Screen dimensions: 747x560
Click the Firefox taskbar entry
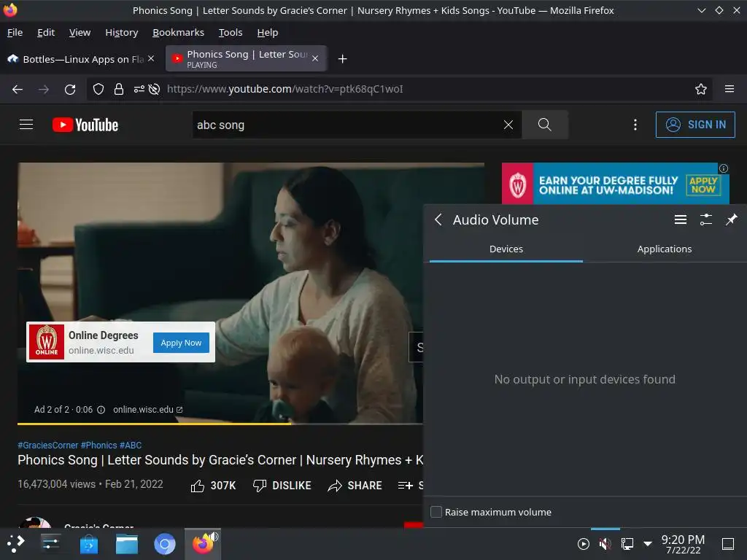coord(203,543)
